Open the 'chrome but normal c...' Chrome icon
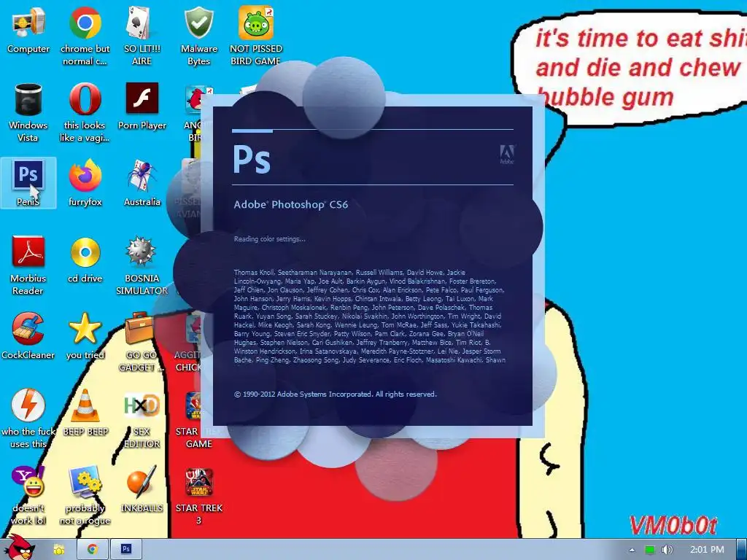 pos(85,36)
